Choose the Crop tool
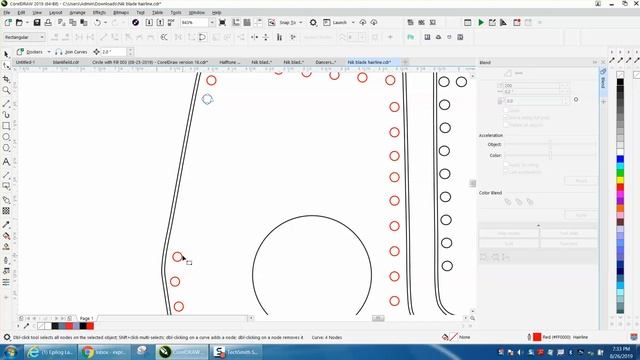Screen dimensions: 640x360 point(6,79)
